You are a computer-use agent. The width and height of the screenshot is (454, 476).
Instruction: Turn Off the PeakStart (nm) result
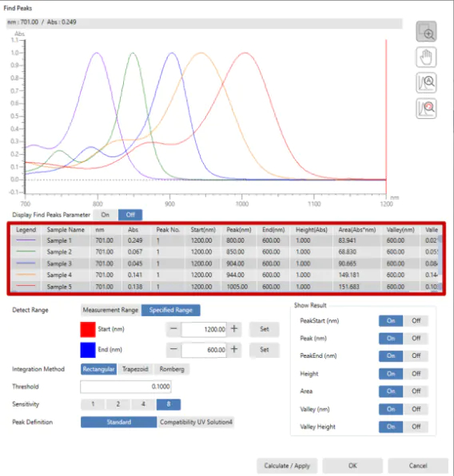click(416, 321)
